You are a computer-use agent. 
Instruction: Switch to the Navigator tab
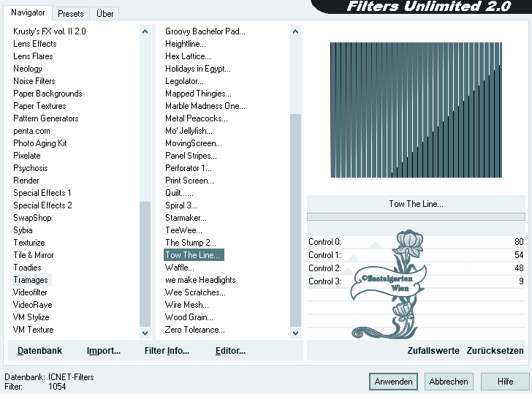(x=28, y=12)
